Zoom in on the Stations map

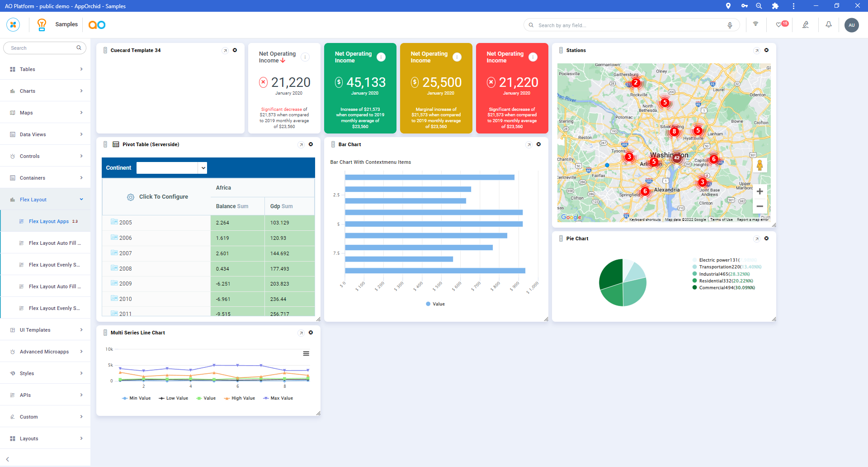click(759, 191)
